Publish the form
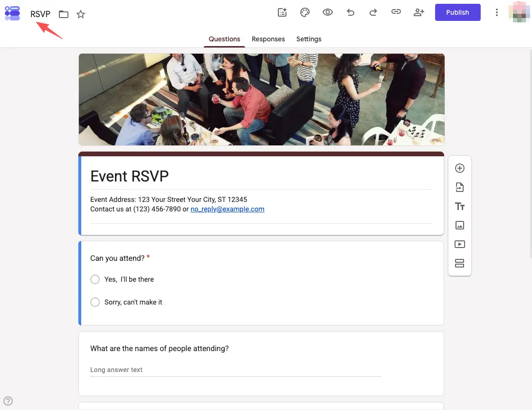Screen dimensions: 532x410 click(x=458, y=12)
